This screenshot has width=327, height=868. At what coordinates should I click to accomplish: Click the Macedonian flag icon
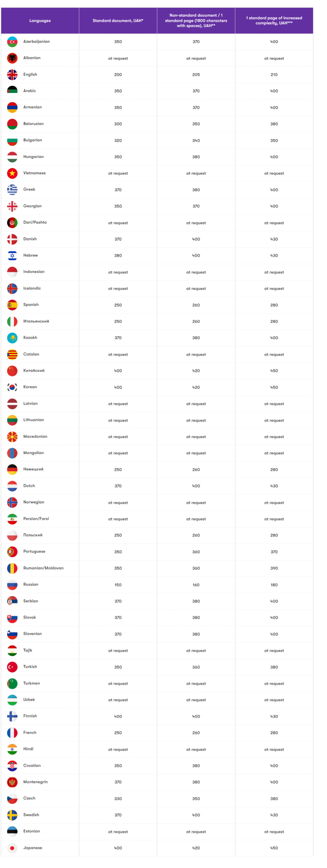pyautogui.click(x=12, y=437)
